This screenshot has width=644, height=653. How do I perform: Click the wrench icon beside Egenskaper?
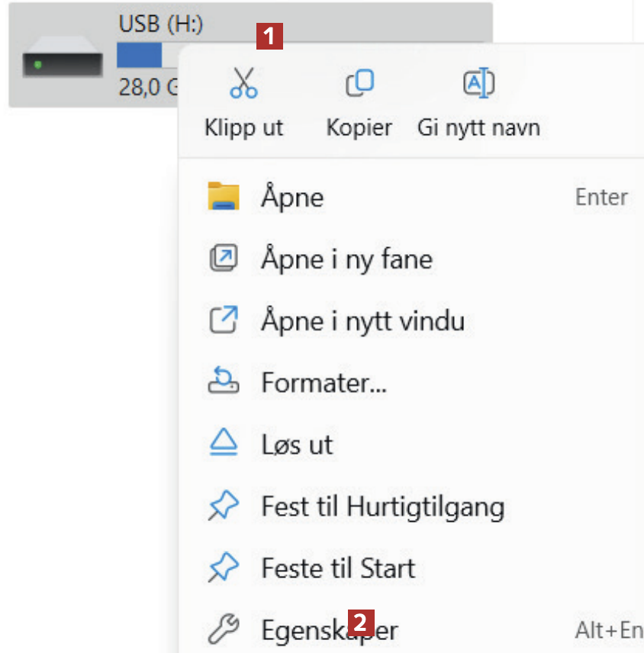pos(224,631)
